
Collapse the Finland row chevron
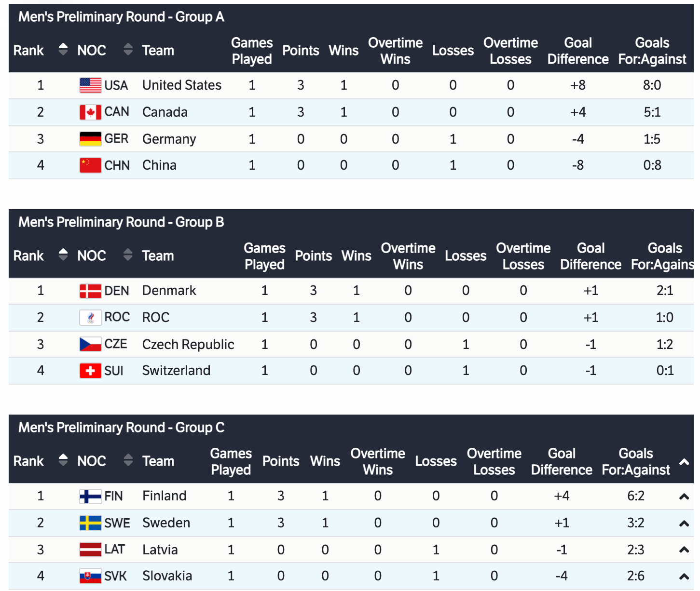(684, 497)
